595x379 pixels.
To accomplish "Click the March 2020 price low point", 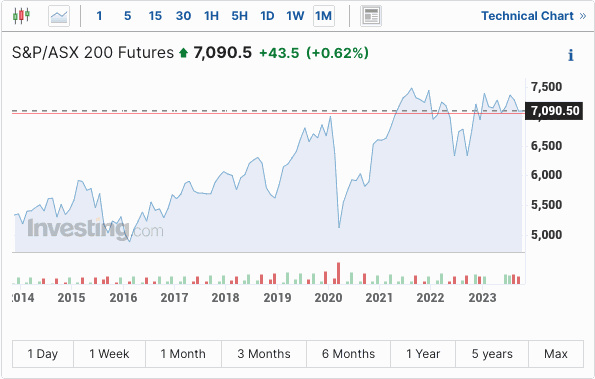I will click(x=339, y=227).
